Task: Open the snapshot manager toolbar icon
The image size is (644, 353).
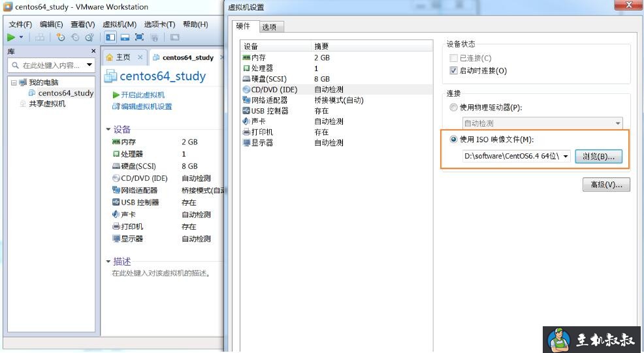Action: 89,37
